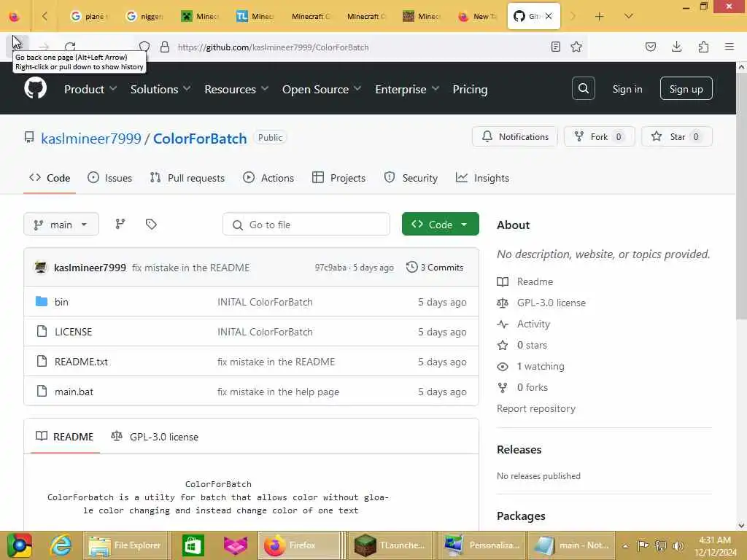Image resolution: width=747 pixels, height=560 pixels.
Task: Open the list all tabs dropdown arrow
Action: (x=628, y=16)
